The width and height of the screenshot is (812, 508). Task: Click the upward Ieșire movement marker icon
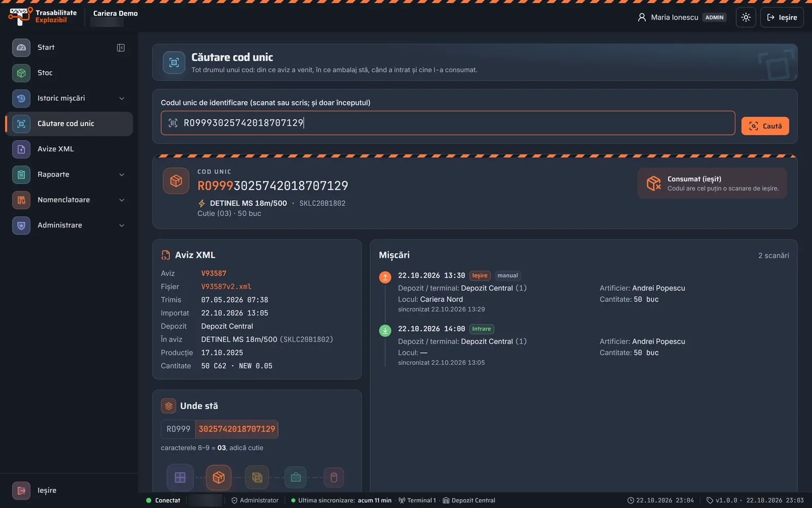tap(385, 277)
